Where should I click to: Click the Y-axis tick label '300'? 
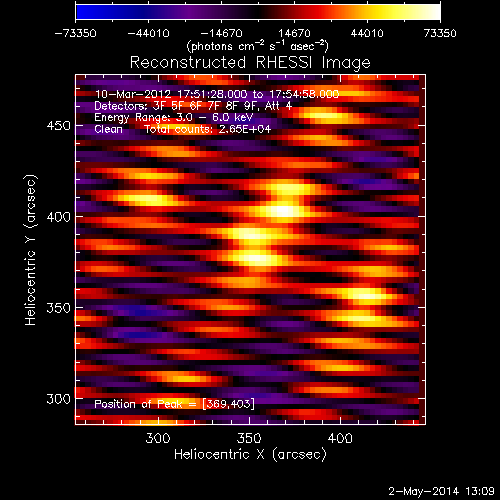59,399
